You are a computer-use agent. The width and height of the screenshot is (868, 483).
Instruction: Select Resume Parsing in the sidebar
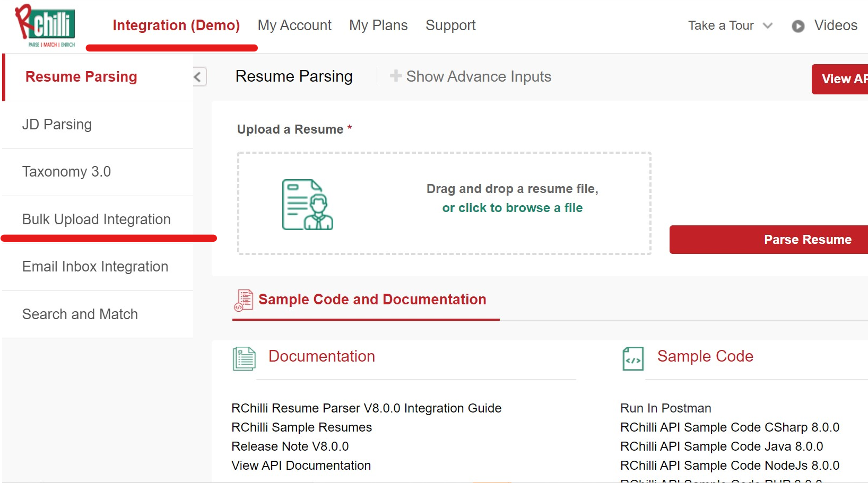point(98,77)
